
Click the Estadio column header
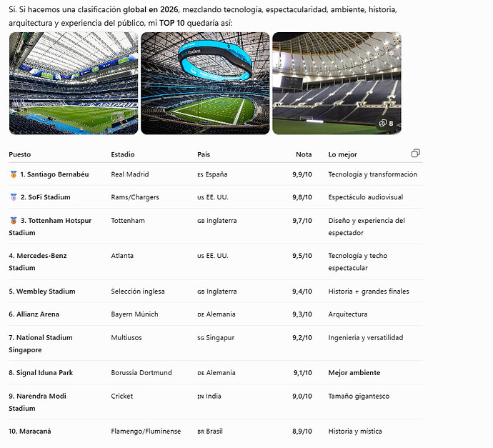tap(123, 154)
